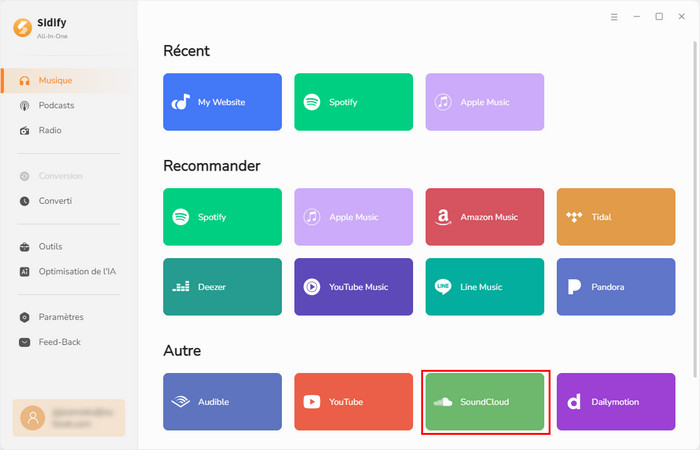Click the Paramètres gear icon
700x450 pixels.
tap(26, 317)
